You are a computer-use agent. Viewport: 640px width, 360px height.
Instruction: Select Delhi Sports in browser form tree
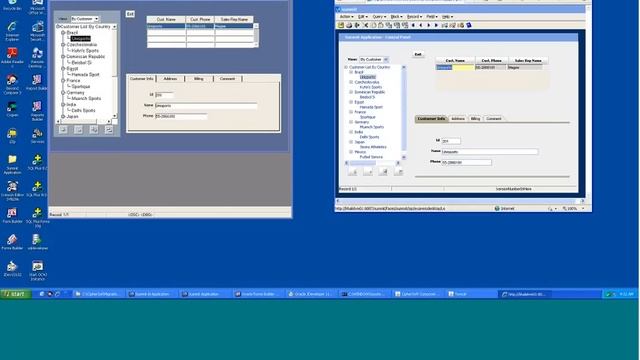(x=369, y=137)
